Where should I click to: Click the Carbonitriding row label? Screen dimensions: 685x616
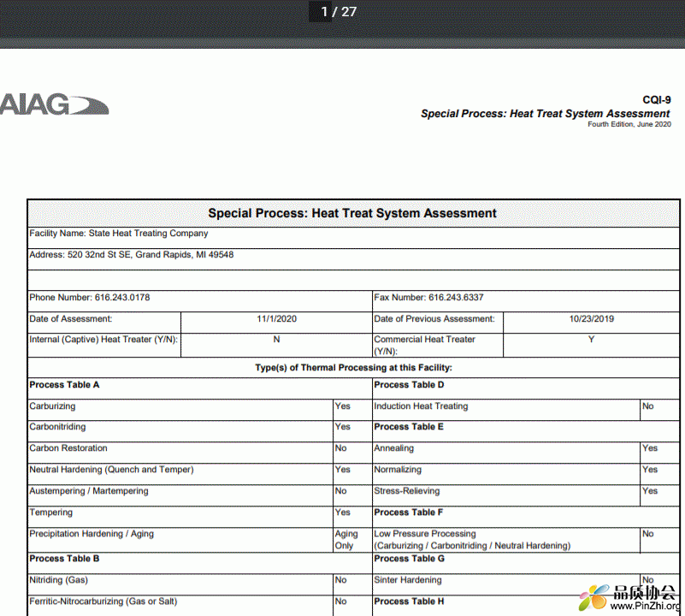point(57,427)
